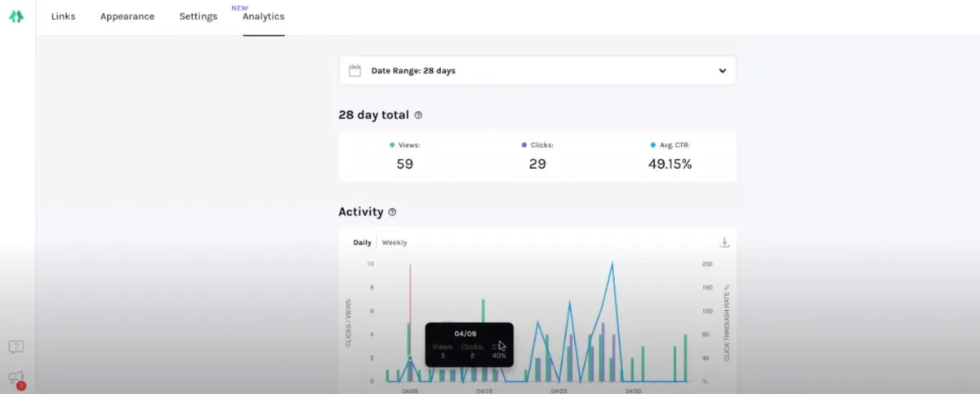Click the help icon beside Activity
This screenshot has width=980, height=394.
pyautogui.click(x=392, y=212)
